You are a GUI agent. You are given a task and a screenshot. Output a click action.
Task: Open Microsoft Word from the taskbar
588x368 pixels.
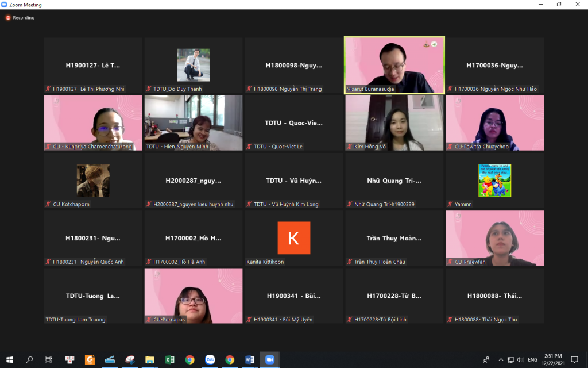coord(250,360)
